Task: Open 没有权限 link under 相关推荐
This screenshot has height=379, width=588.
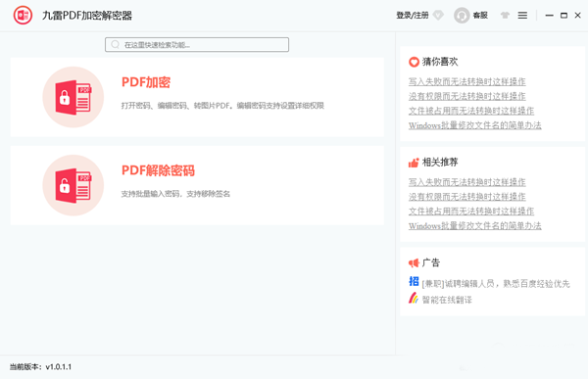Action: coord(466,197)
